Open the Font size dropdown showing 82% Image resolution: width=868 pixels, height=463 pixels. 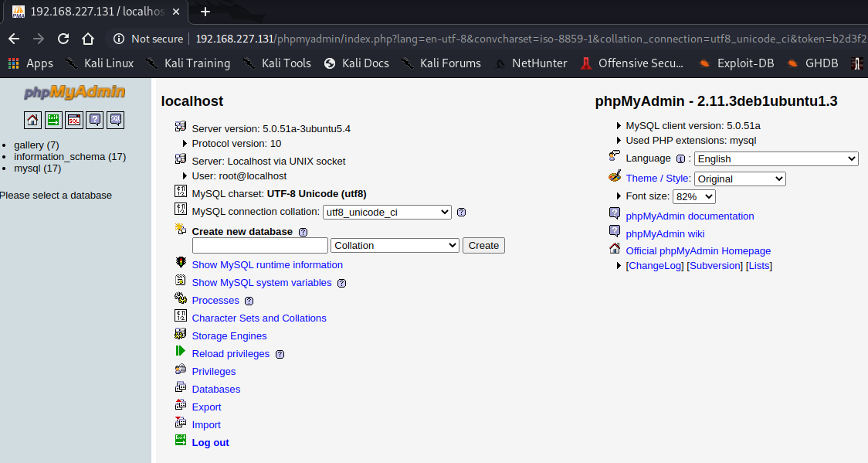click(693, 196)
